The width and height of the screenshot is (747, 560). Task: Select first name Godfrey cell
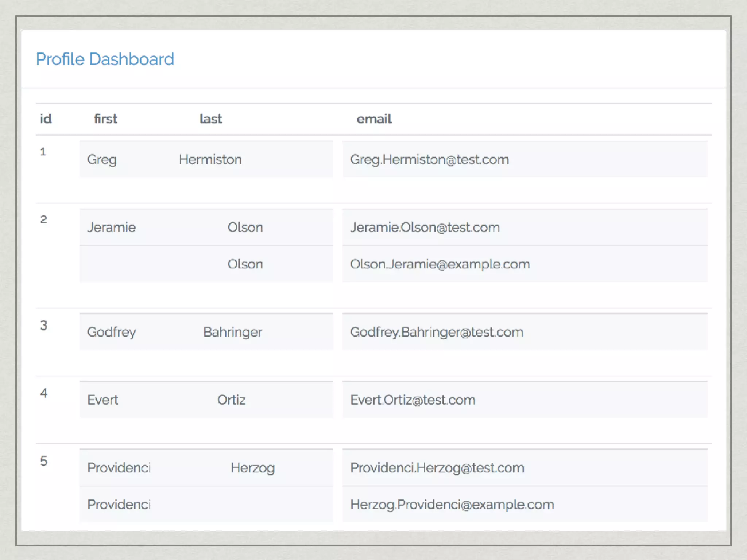(x=112, y=332)
